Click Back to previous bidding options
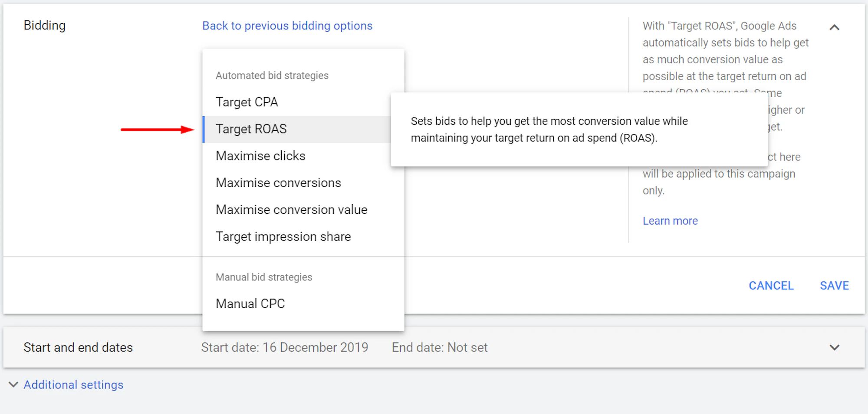 click(x=287, y=26)
